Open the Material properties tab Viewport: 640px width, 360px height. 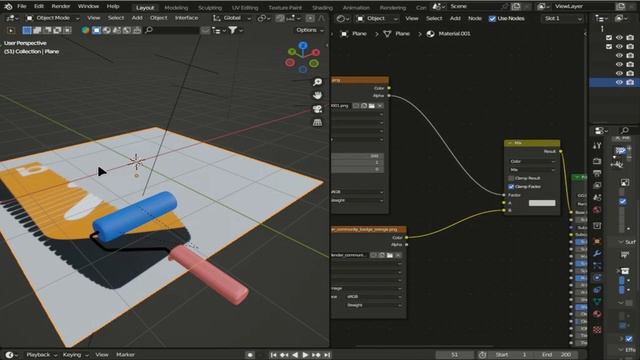click(597, 314)
